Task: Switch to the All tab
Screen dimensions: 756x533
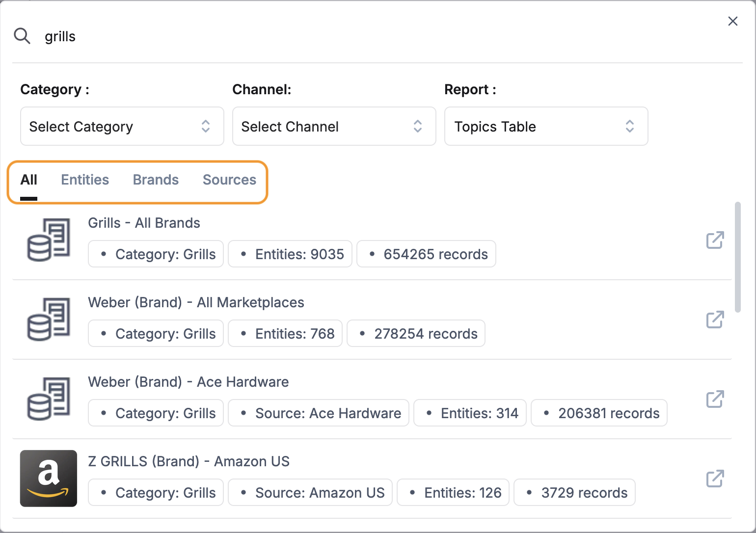Action: click(29, 180)
